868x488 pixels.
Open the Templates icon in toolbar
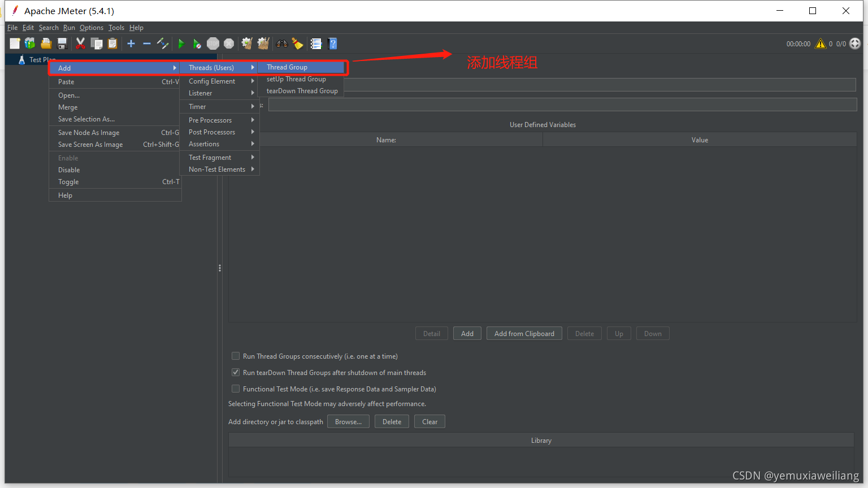pyautogui.click(x=30, y=43)
